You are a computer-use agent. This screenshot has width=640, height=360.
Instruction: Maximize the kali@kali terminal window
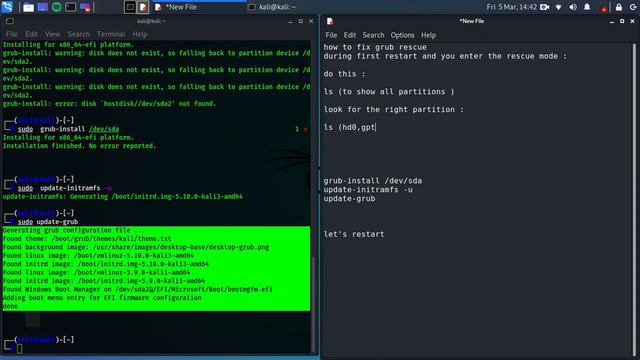pyautogui.click(x=301, y=21)
